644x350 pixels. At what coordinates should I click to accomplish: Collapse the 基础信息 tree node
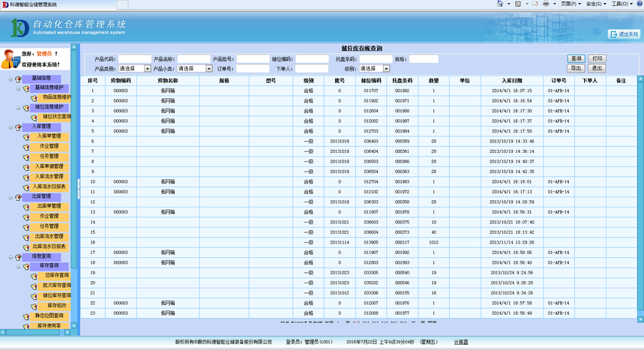(x=10, y=79)
